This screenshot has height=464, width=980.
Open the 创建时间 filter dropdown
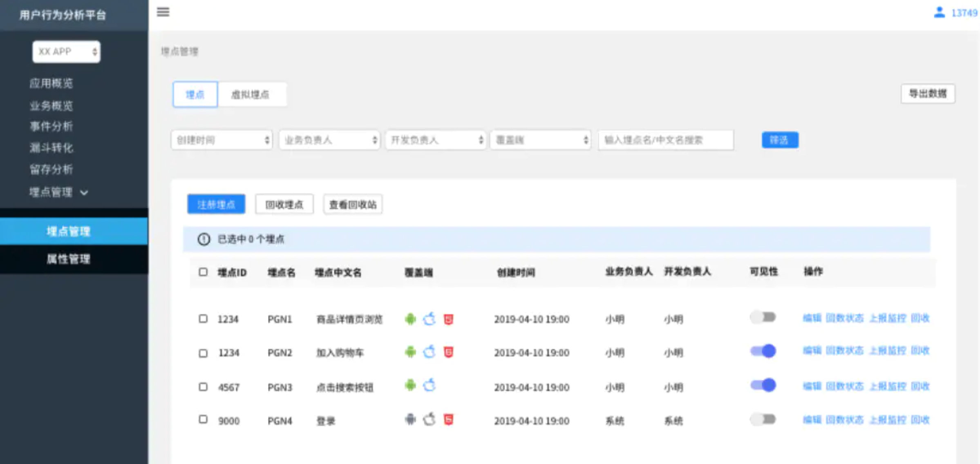(x=222, y=140)
